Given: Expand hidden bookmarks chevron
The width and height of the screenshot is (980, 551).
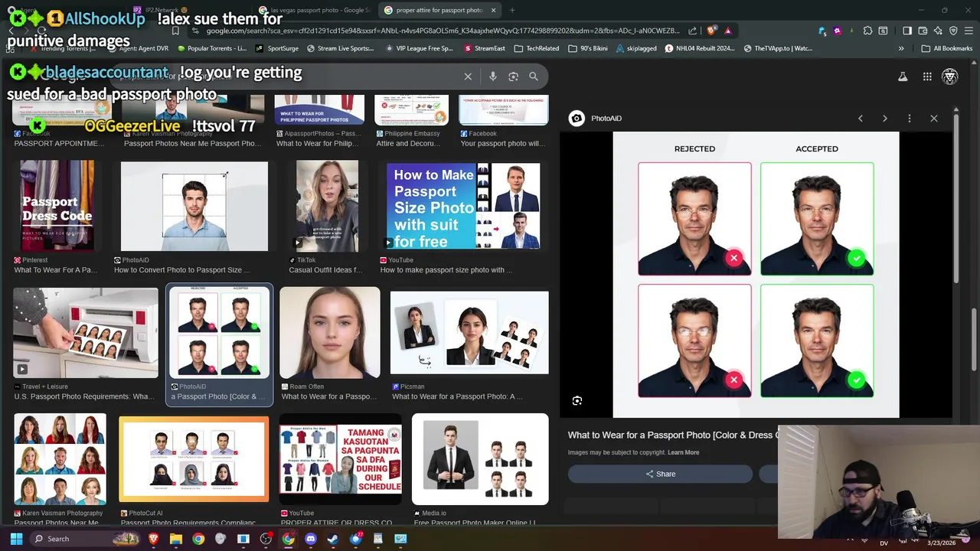Looking at the screenshot, I should (901, 48).
